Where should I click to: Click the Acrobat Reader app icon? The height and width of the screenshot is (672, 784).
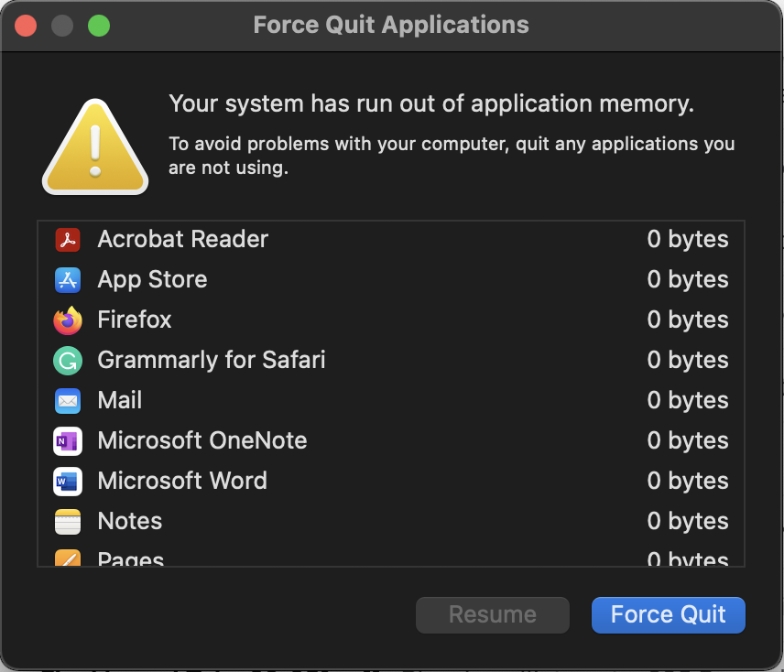tap(68, 240)
